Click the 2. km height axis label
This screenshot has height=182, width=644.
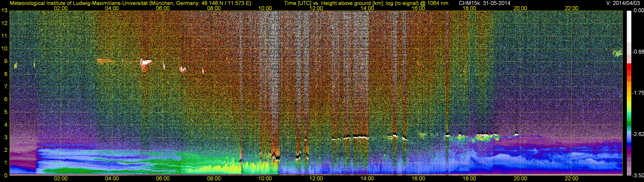pos(6,150)
